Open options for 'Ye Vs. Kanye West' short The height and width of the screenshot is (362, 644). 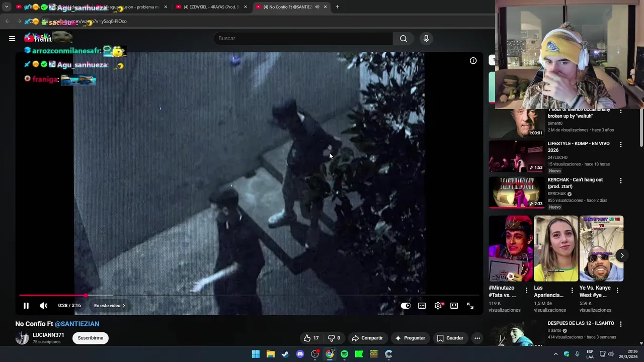coord(617,290)
